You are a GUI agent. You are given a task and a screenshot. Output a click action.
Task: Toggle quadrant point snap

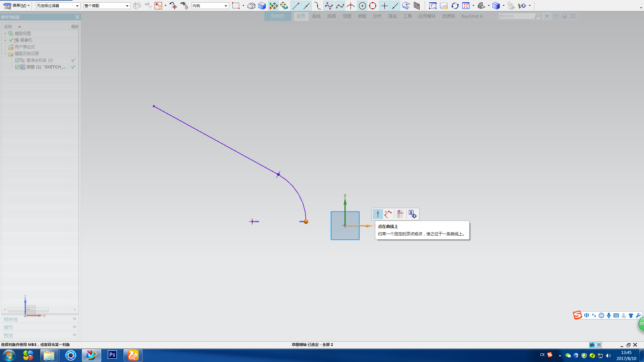(x=373, y=6)
